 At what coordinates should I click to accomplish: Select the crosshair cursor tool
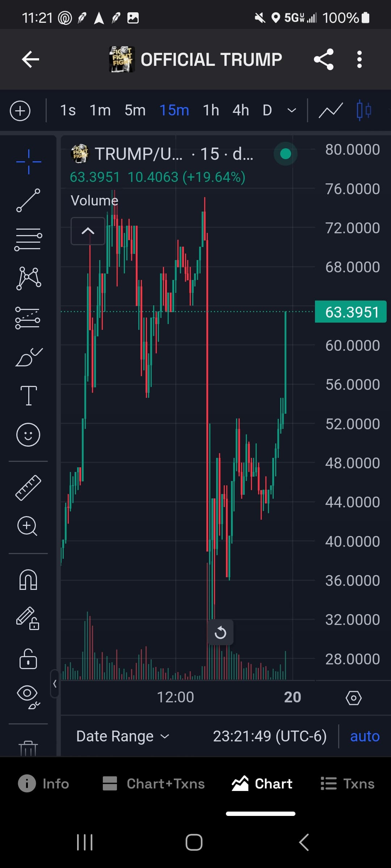[29, 162]
